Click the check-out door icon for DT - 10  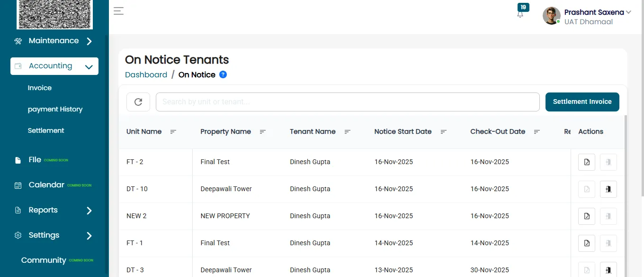point(608,189)
